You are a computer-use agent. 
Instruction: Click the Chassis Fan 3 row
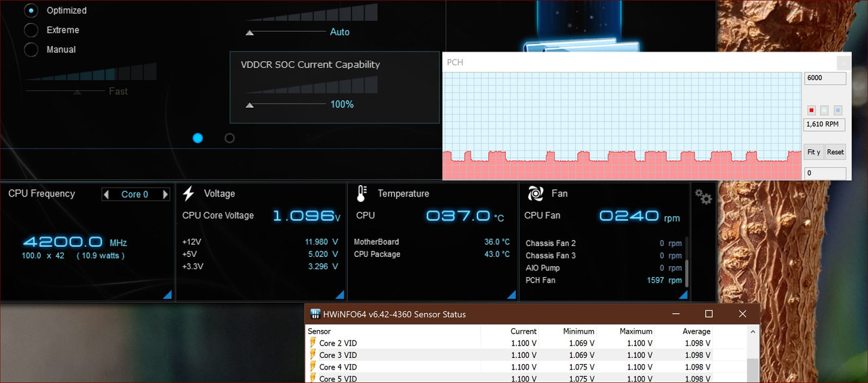tap(604, 256)
